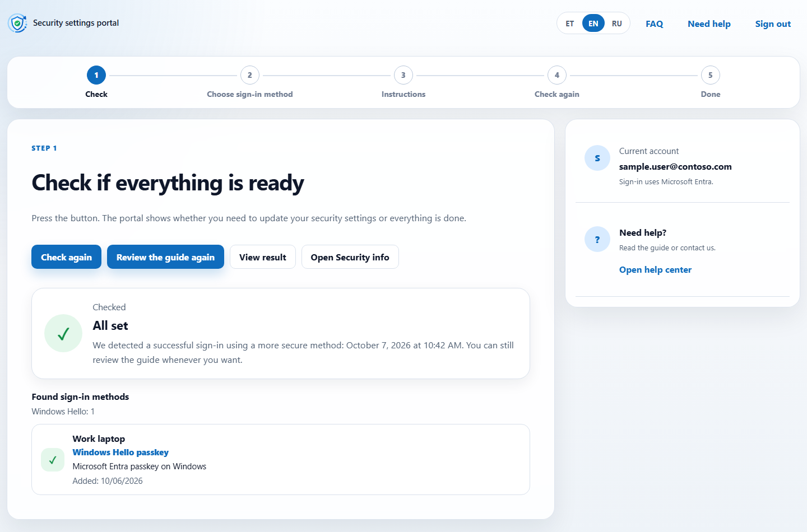Click Added: 10/06/2026 date text
The height and width of the screenshot is (532, 807).
coord(108,481)
